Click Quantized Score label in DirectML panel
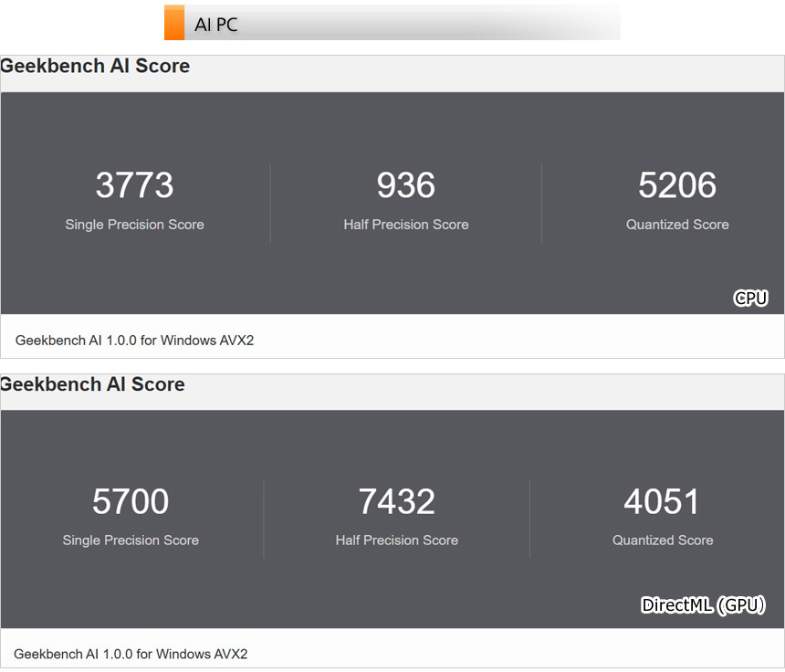This screenshot has width=785, height=672. coord(663,541)
